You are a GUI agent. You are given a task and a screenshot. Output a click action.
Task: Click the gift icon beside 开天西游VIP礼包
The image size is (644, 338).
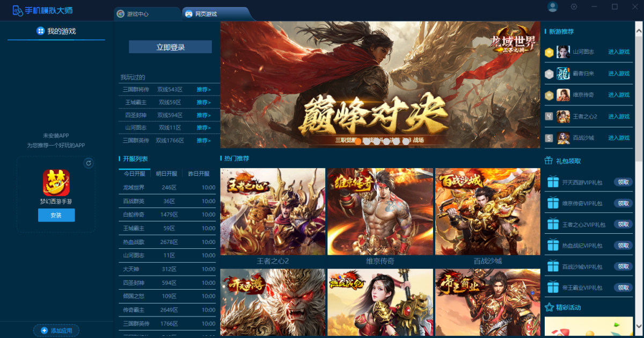click(553, 182)
